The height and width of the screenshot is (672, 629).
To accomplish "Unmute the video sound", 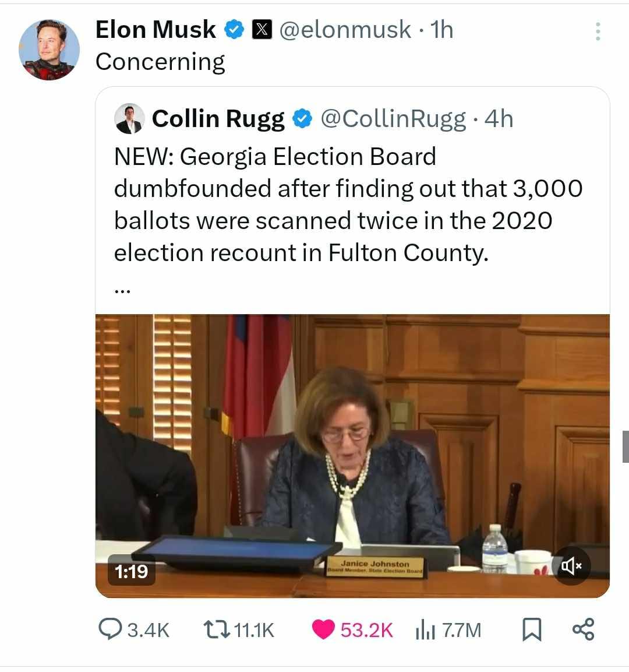I will pos(571,565).
